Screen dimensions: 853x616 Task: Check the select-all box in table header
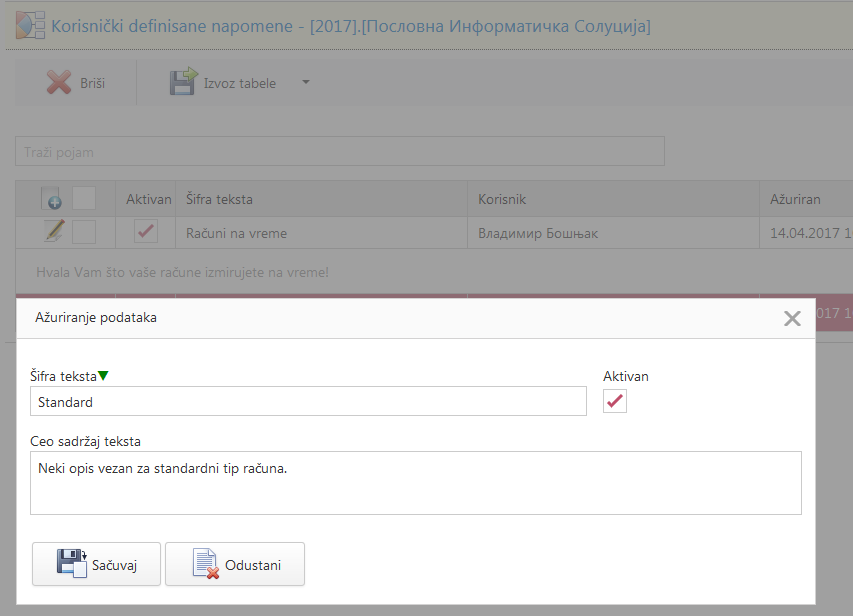[84, 199]
